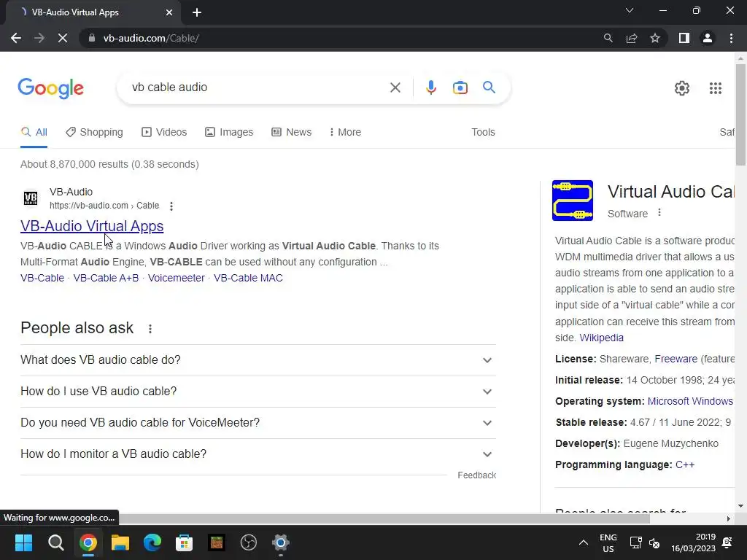Viewport: 747px width, 560px height.
Task: Open People also ask options menu
Action: (150, 329)
